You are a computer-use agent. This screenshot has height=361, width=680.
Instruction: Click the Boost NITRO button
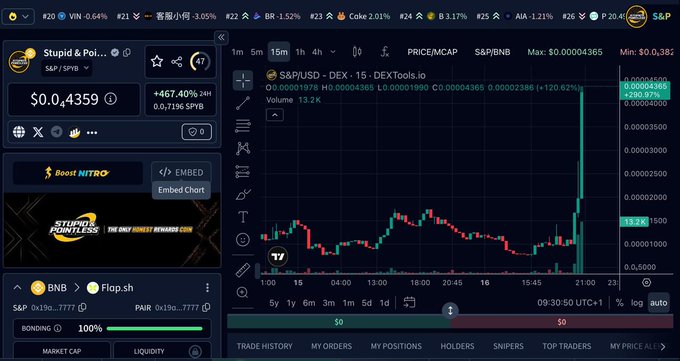78,173
